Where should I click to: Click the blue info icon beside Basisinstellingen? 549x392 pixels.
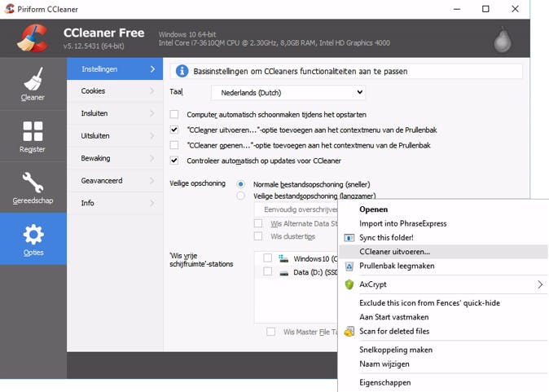click(x=182, y=71)
